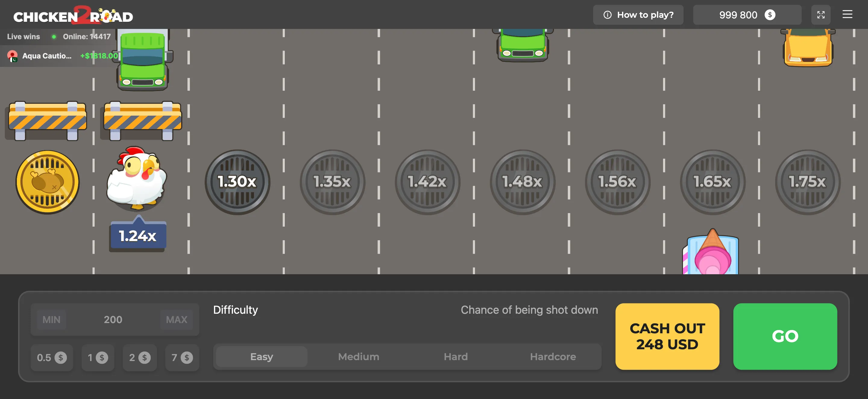This screenshot has height=399, width=868.
Task: Click the 1.75x manhole multiplier
Action: point(807,182)
